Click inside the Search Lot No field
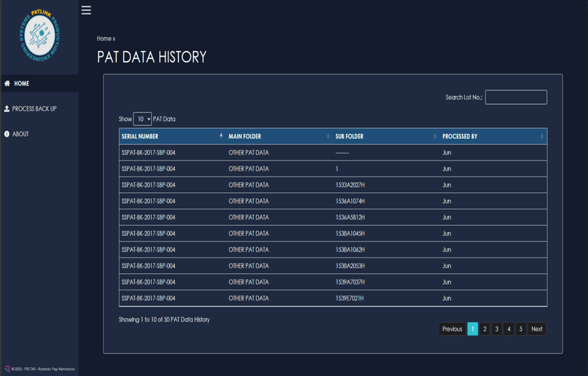This screenshot has width=588, height=376. tap(516, 97)
